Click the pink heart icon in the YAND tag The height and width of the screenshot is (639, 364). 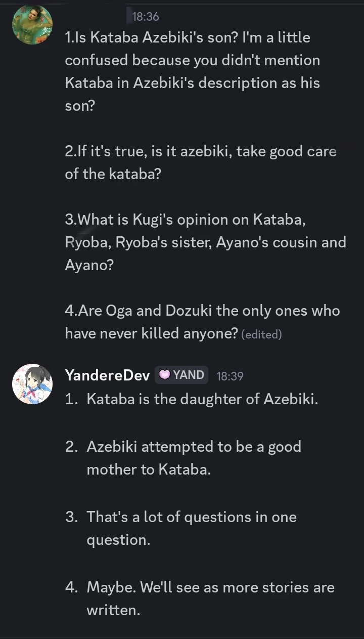pos(165,375)
